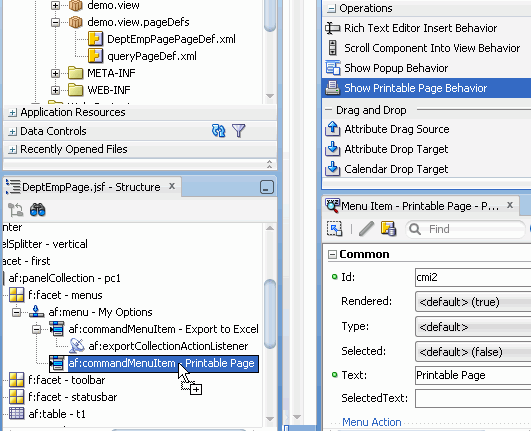Select Rich Text Editor Insert Behavior
Viewport: 531px width, 431px height.
coord(420,28)
